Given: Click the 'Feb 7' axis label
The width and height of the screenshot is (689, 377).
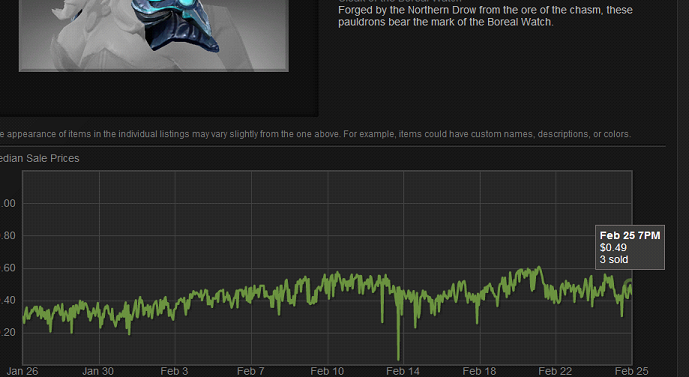Looking at the screenshot, I should pos(250,371).
